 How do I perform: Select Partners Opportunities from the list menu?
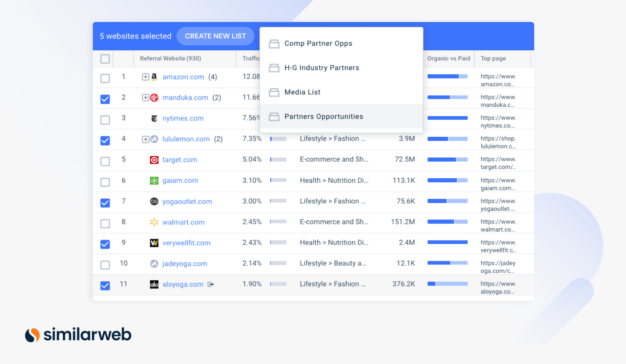(x=324, y=116)
